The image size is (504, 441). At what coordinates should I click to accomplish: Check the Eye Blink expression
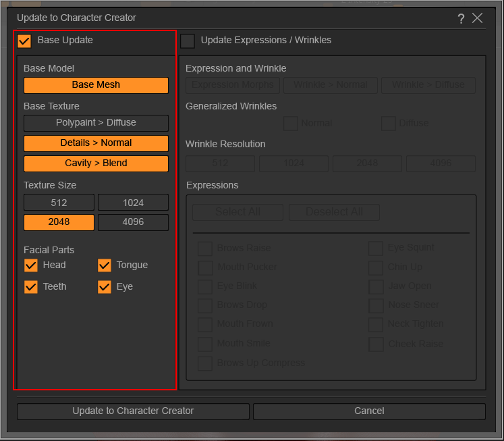[x=205, y=286]
